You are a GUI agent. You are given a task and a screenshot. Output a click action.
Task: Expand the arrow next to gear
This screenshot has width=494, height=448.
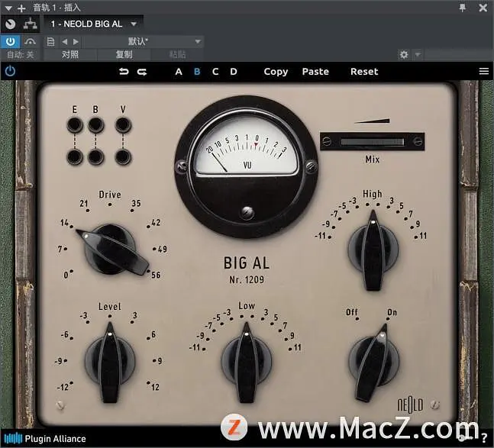coord(418,55)
